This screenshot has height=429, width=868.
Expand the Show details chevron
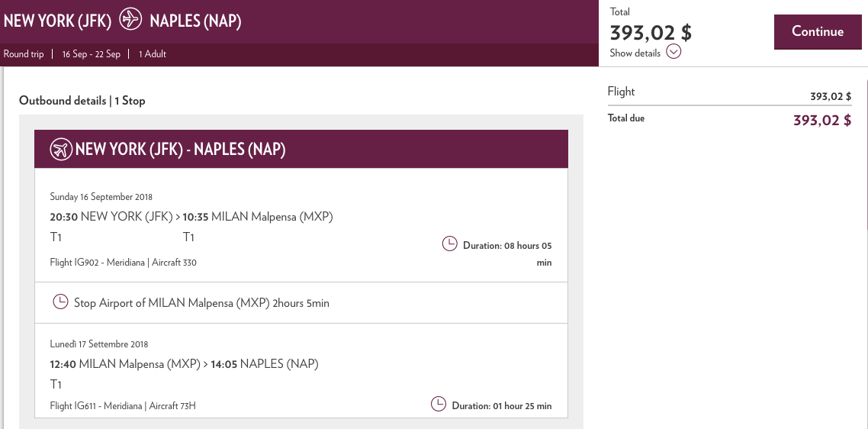pyautogui.click(x=673, y=52)
